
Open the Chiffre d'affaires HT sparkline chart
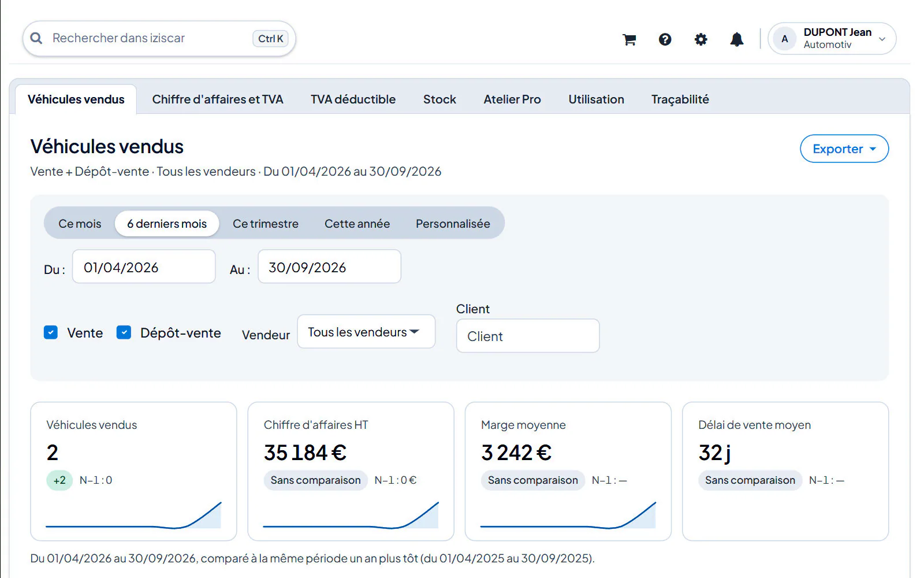coord(351,514)
